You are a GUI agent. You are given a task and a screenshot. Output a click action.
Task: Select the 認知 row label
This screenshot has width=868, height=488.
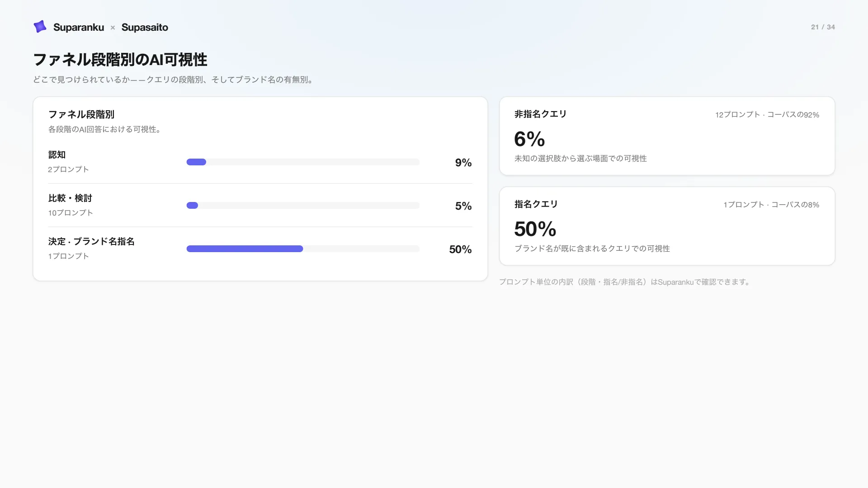click(57, 155)
